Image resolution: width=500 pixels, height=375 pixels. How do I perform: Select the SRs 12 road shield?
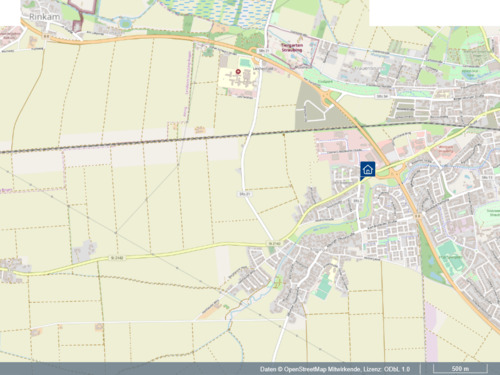pos(487,177)
